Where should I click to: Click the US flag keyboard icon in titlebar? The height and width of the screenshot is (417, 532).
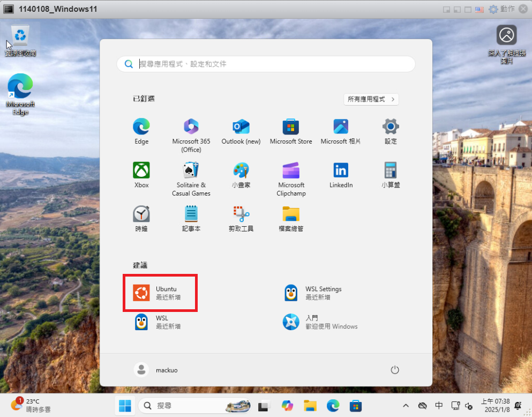coord(479,10)
